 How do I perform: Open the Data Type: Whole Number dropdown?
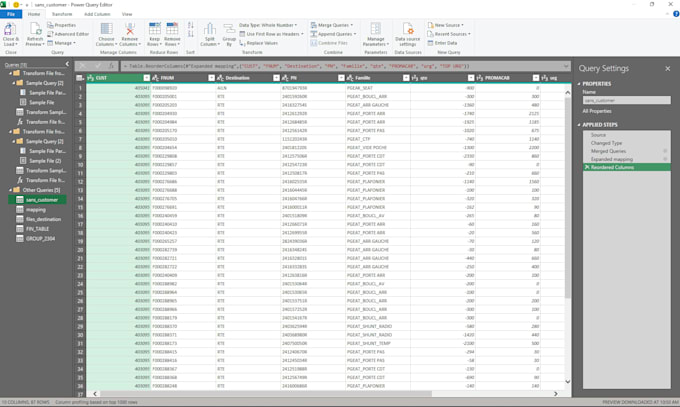[x=268, y=25]
